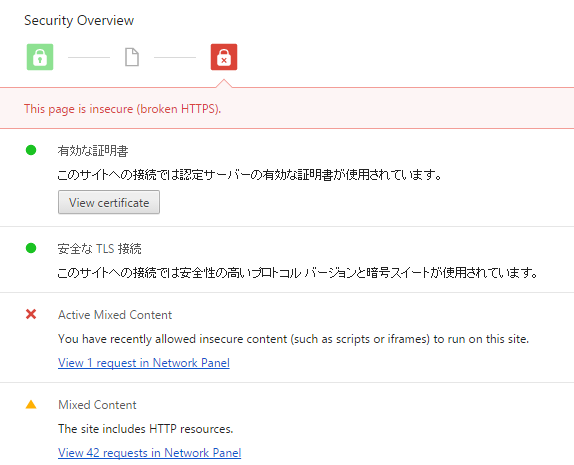Click the certificate description Japanese text
This screenshot has width=574, height=465.
click(250, 175)
